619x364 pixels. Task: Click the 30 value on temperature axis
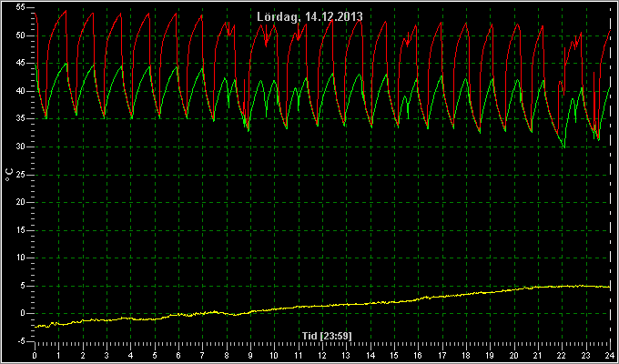(x=21, y=147)
